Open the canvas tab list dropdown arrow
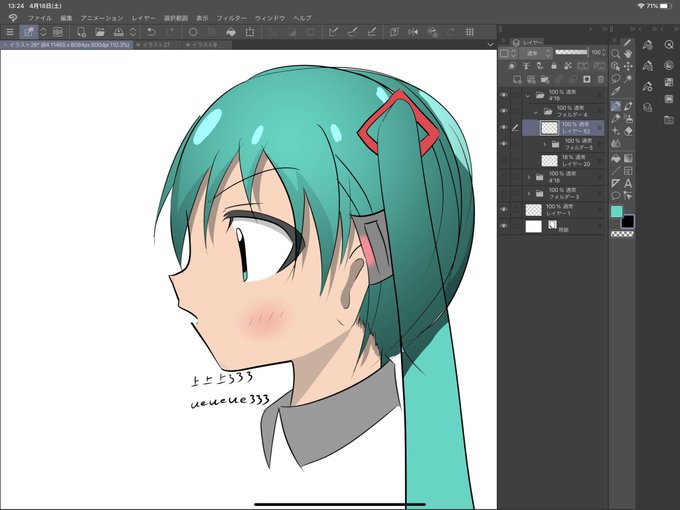The height and width of the screenshot is (510, 680). click(x=490, y=44)
